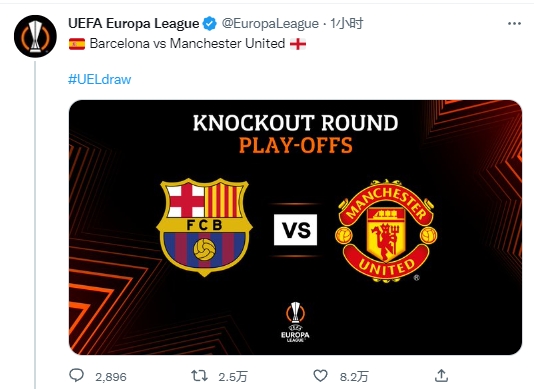Click the FC Barcelona crest in image

(204, 227)
